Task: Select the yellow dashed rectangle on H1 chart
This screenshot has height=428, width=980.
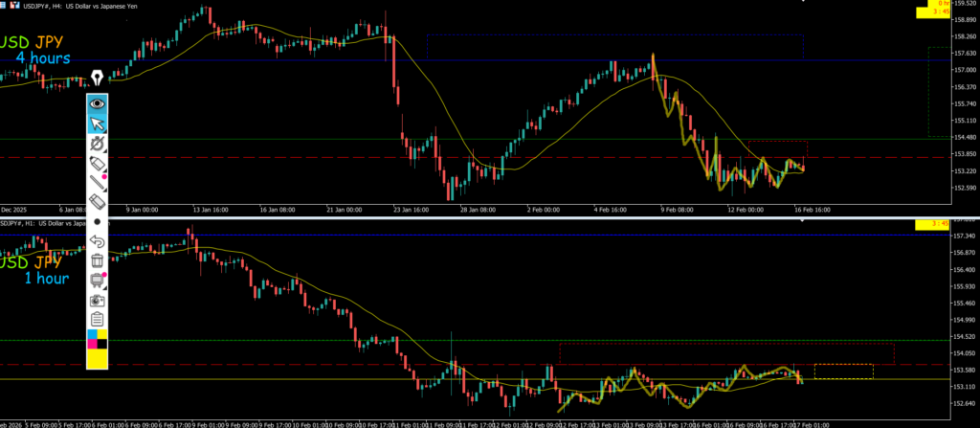Action: 843,372
